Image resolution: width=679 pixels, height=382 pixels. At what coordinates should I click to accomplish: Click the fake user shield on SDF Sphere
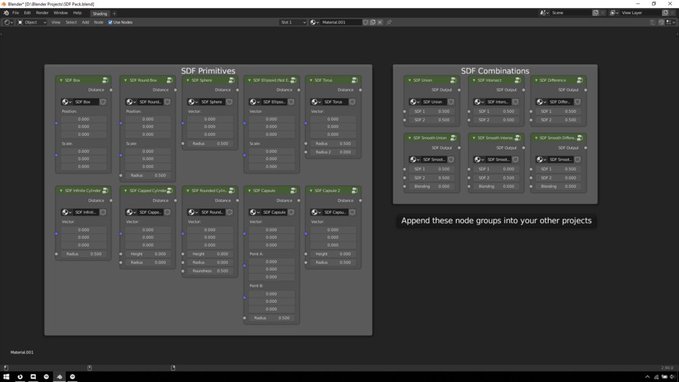[x=229, y=102]
